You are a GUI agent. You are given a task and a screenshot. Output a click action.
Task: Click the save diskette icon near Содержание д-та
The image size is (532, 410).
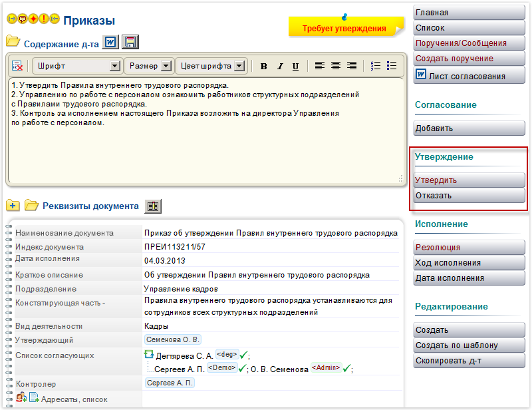click(130, 43)
